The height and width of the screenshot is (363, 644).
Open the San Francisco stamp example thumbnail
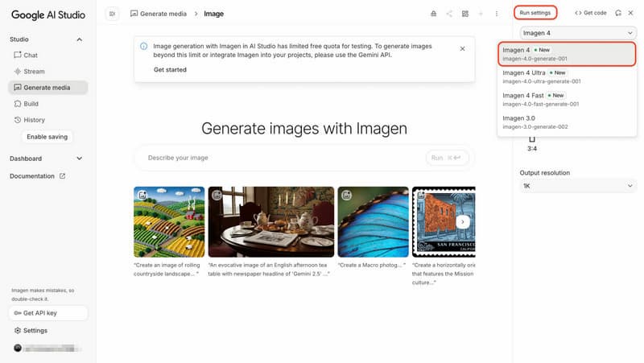tap(444, 222)
